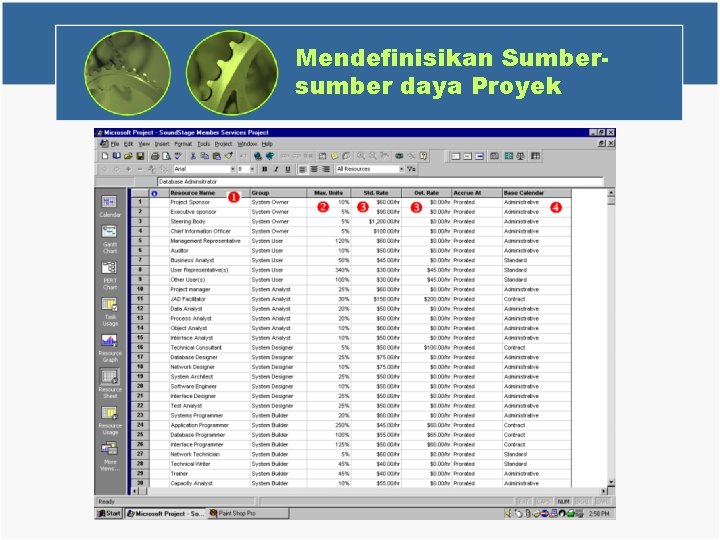Click the horizontal scrollbar left arrow
Screen dimensions: 720x540
pyautogui.click(x=135, y=491)
